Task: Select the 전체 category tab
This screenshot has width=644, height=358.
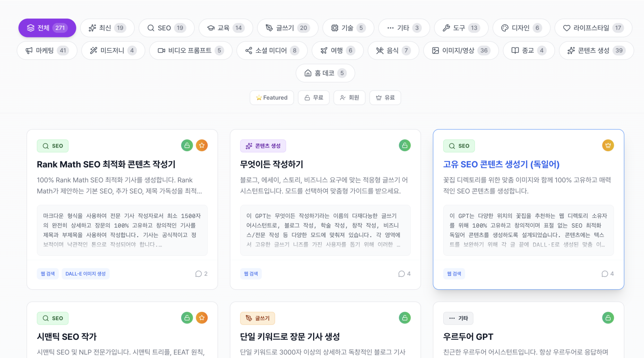Action: 47,28
